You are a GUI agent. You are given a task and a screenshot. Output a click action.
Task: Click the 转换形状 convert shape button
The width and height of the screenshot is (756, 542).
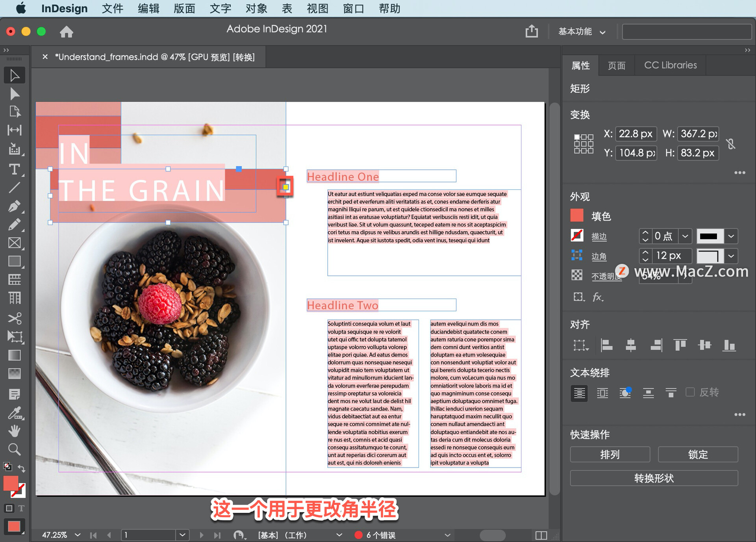click(x=654, y=478)
